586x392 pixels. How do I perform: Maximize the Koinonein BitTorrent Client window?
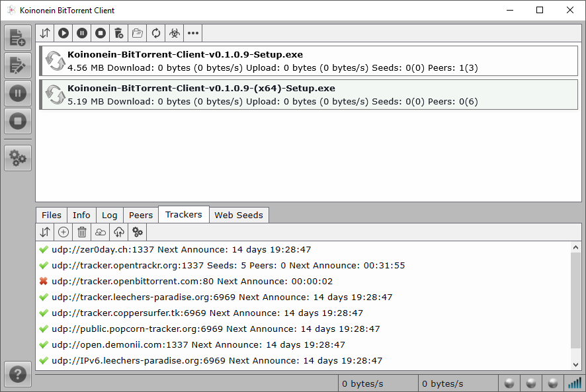coord(540,10)
